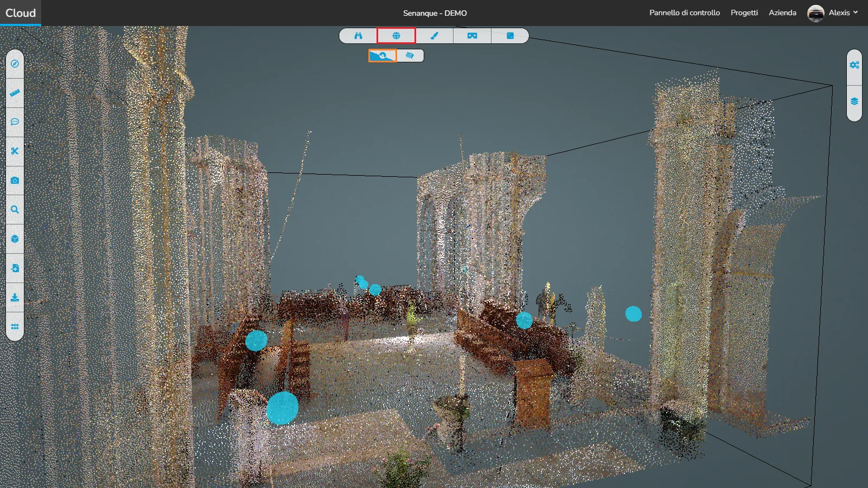The image size is (868, 488).
Task: Open the layers panel on right
Action: pyautogui.click(x=854, y=101)
